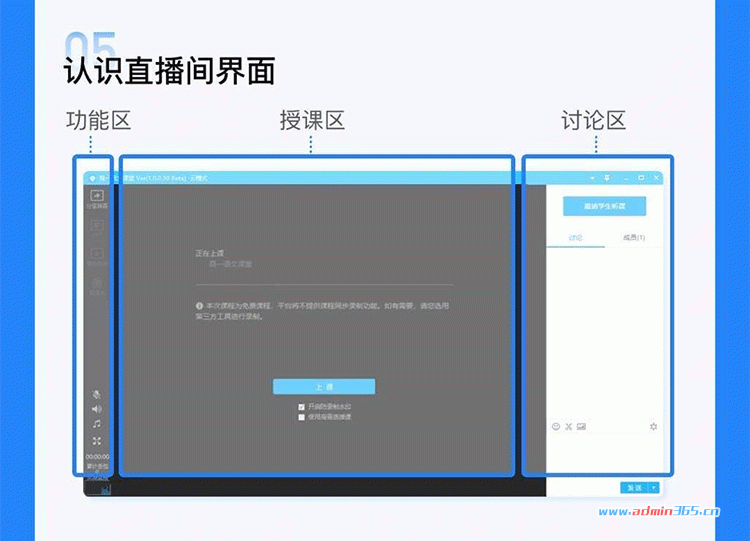750x541 pixels.
Task: Toggle the checked anti-recording watermark checkbox
Action: 301,407
